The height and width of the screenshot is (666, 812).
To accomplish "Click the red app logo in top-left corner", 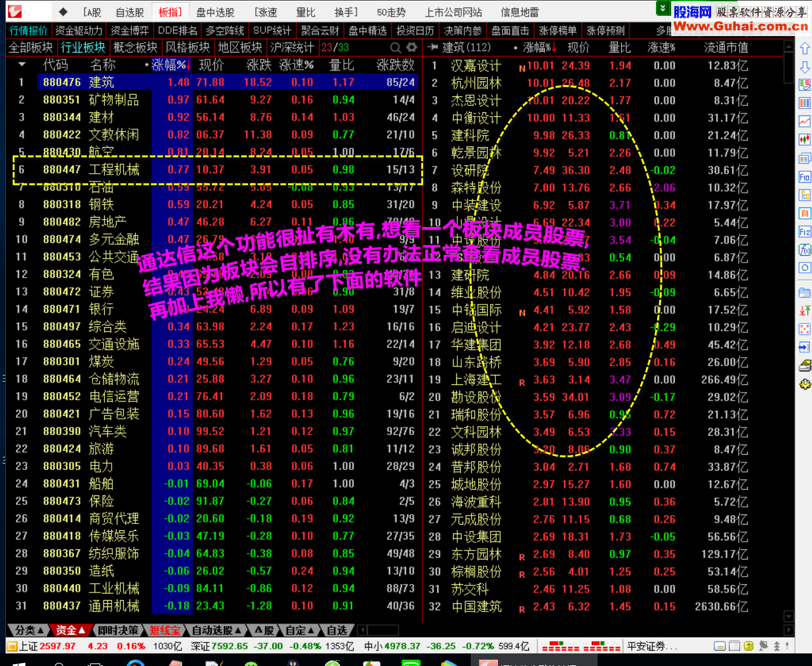I will point(15,11).
